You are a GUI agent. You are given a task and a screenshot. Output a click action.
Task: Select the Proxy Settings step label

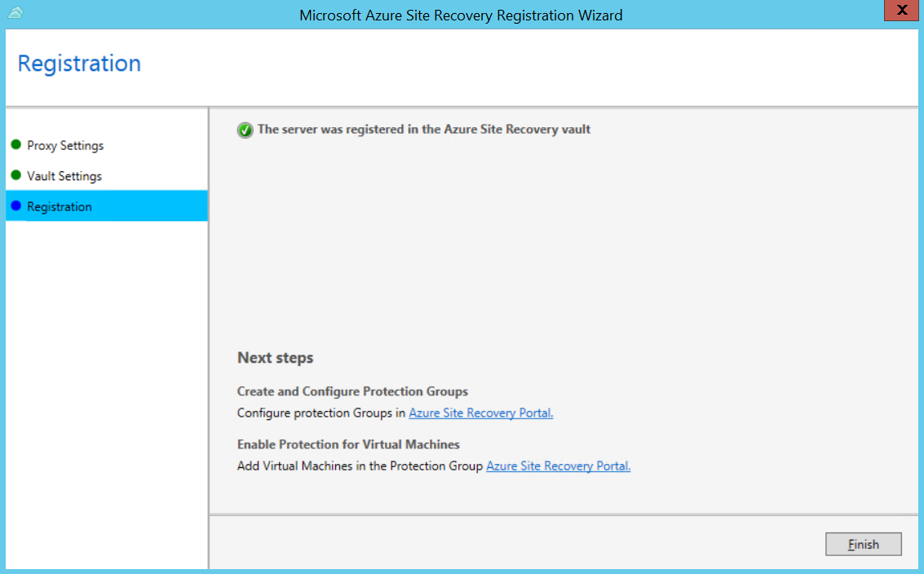point(65,146)
